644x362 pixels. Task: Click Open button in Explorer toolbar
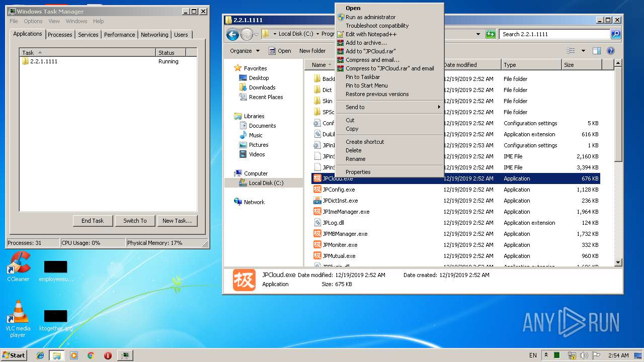coord(280,51)
